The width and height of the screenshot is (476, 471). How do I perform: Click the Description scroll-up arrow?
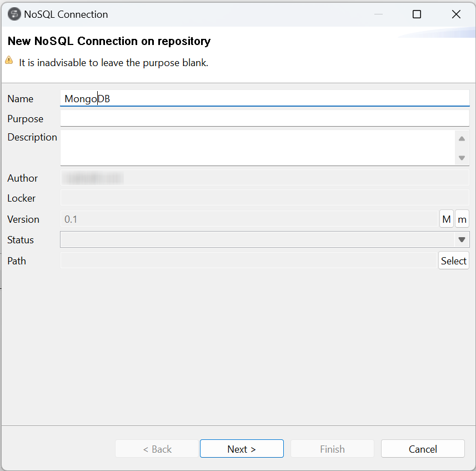tap(462, 138)
